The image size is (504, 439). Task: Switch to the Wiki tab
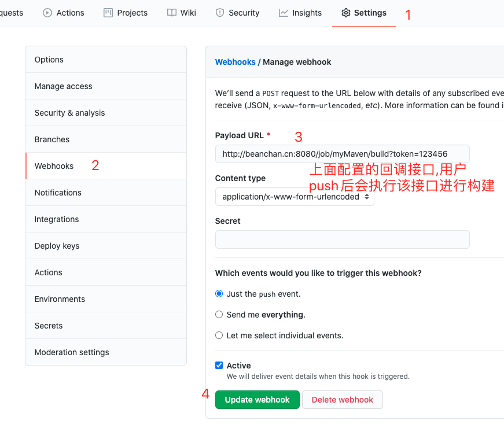(181, 13)
